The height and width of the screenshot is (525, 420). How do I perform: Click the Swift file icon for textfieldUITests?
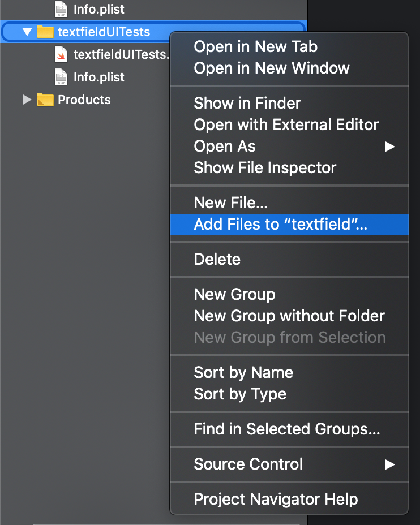[61, 54]
